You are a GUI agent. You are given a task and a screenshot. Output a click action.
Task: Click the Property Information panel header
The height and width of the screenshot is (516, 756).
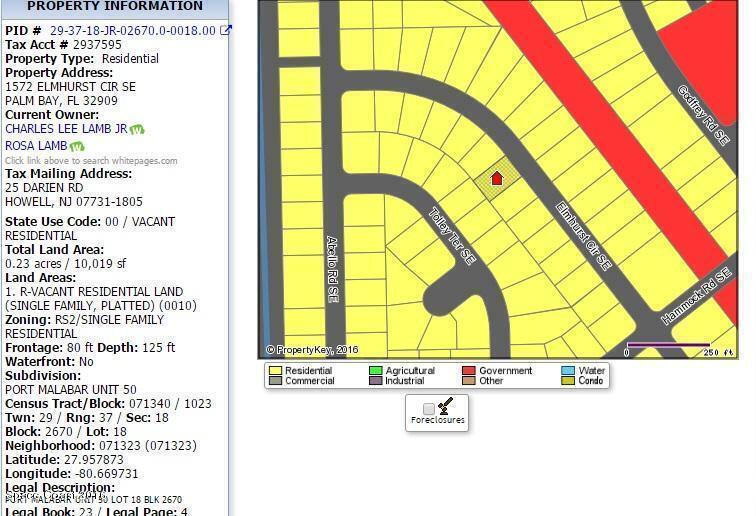tap(114, 7)
